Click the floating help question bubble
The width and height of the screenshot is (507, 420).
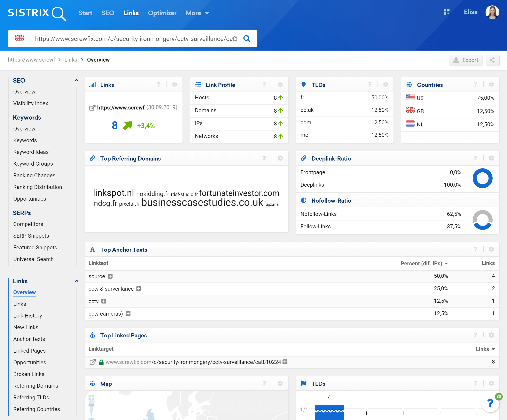click(x=490, y=403)
